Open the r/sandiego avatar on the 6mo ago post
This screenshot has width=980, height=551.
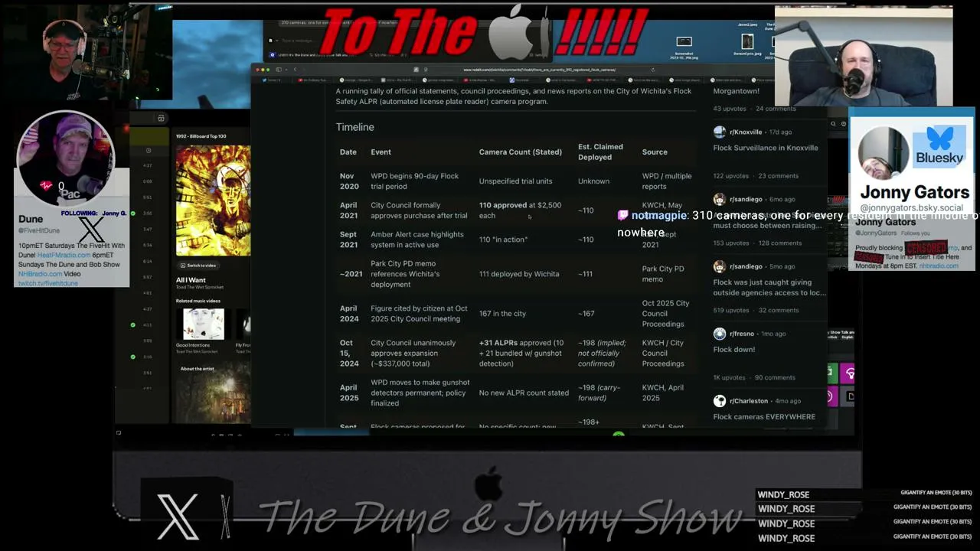[720, 199]
